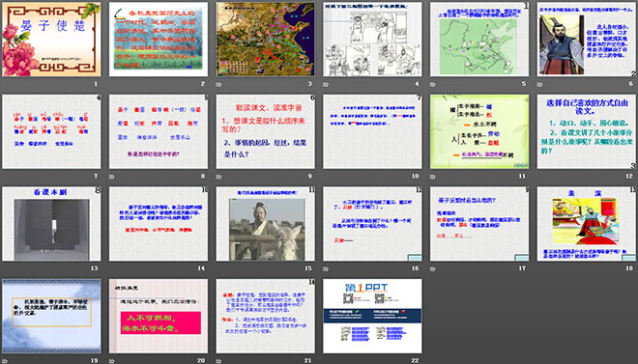Select slide 21 with homework text
The image size is (638, 364).
pos(265,316)
